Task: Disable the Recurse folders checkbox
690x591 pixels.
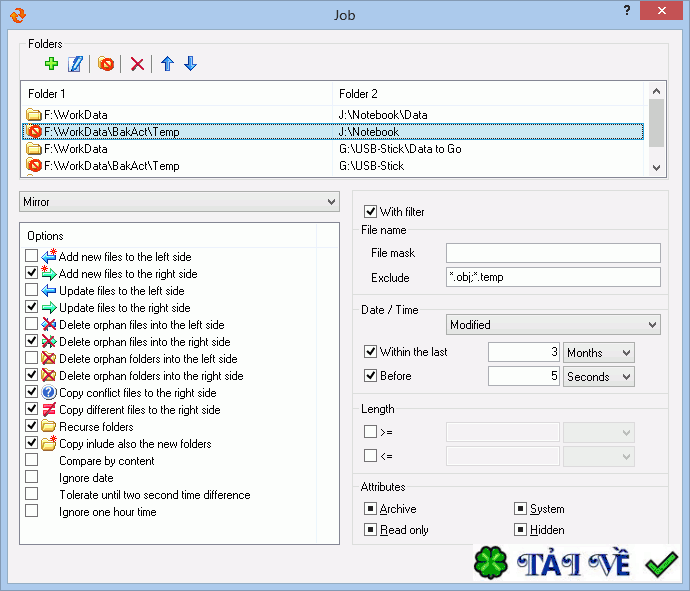Action: [32, 427]
